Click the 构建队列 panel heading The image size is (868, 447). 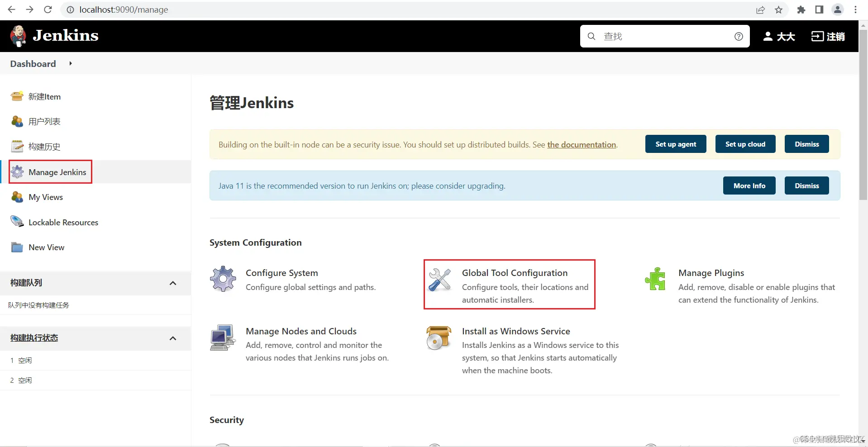click(x=26, y=283)
